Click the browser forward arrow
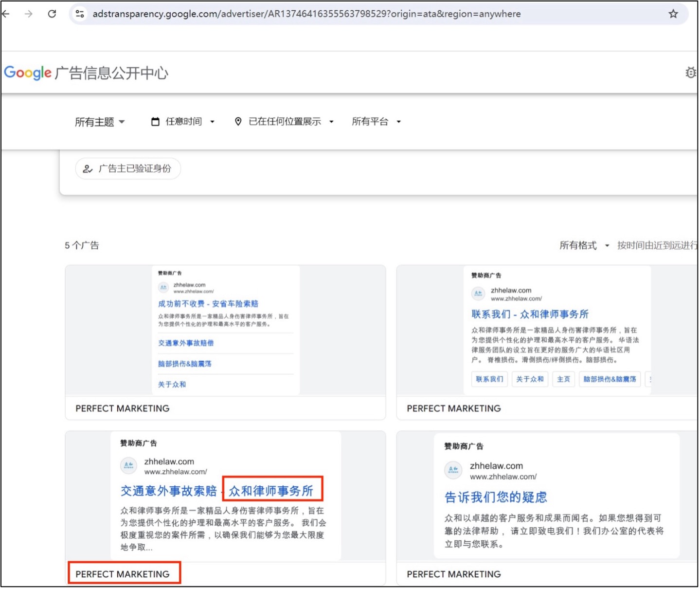The width and height of the screenshot is (700, 589). tap(29, 14)
